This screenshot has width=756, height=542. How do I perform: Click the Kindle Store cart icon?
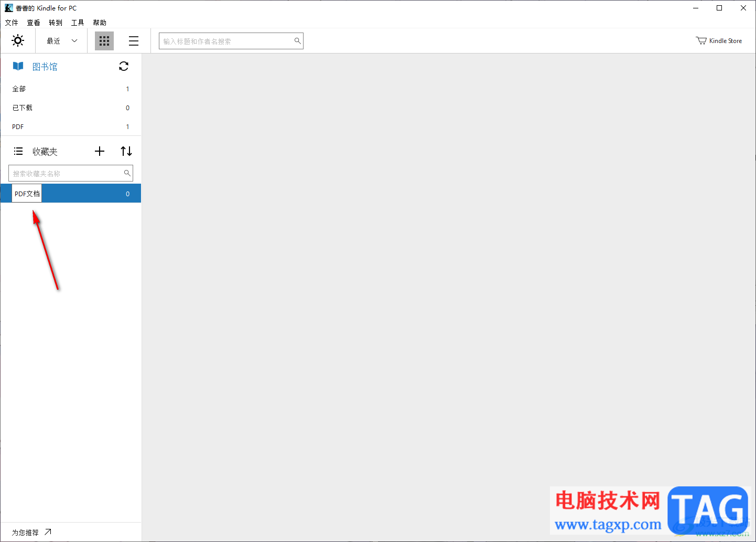701,40
